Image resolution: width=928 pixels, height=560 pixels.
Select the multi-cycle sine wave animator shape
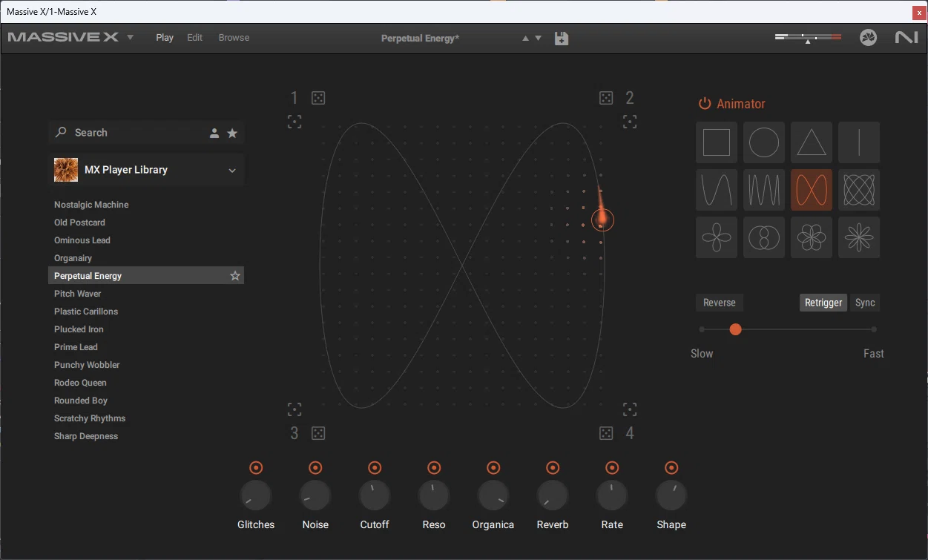coord(764,190)
